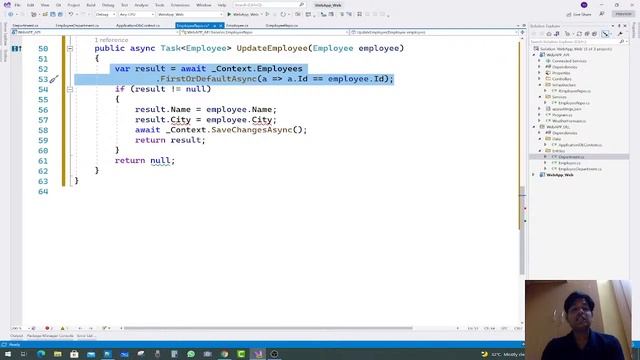Click the editor vertical scrollbar
This screenshot has height=360, width=640.
(522, 231)
